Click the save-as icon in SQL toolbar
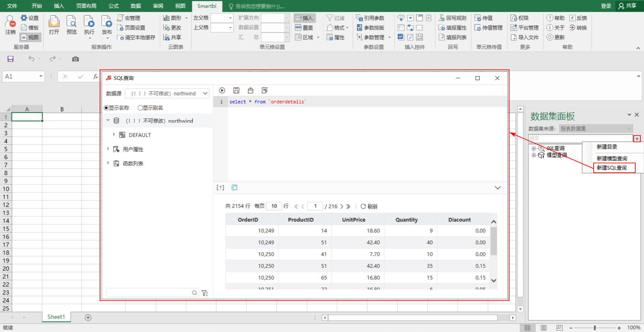The height and width of the screenshot is (332, 644). pyautogui.click(x=250, y=91)
